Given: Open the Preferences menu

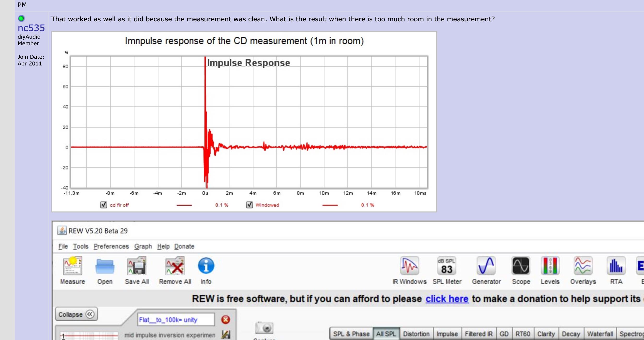Looking at the screenshot, I should [111, 246].
